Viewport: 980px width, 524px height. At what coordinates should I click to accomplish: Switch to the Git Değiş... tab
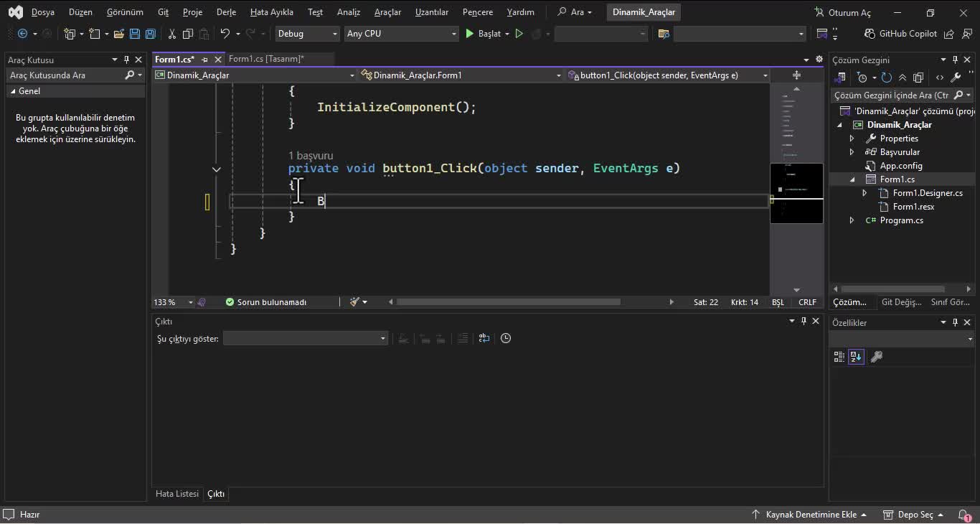(901, 302)
